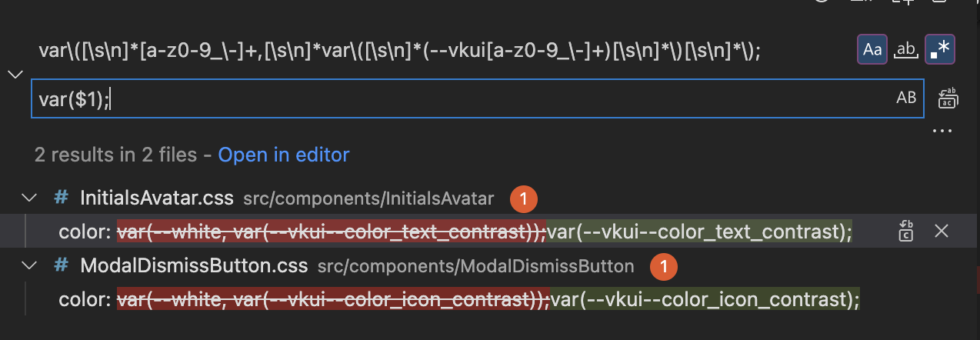Disable the Use Regular Expression toggle

click(940, 50)
